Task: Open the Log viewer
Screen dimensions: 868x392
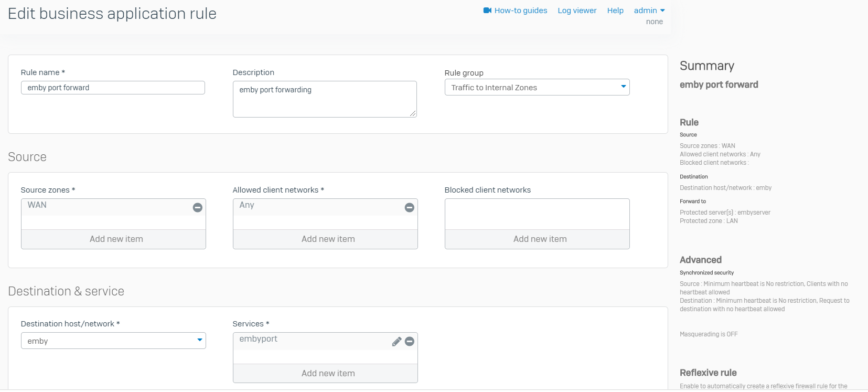Action: pyautogui.click(x=577, y=10)
